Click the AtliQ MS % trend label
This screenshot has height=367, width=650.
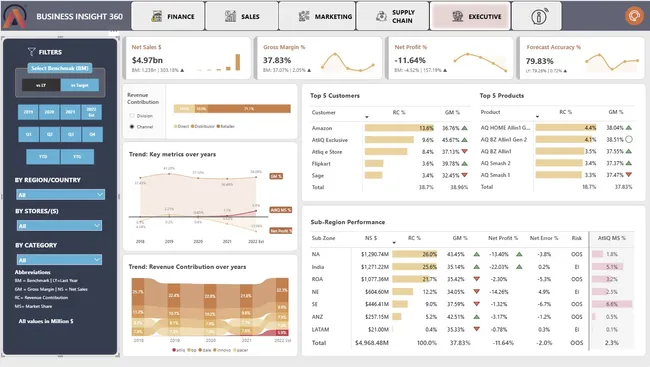[x=281, y=210]
